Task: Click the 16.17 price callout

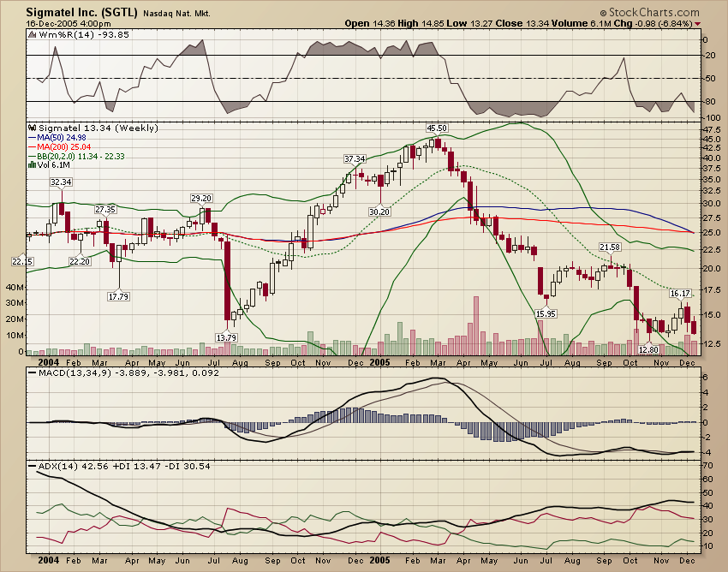Action: click(680, 294)
